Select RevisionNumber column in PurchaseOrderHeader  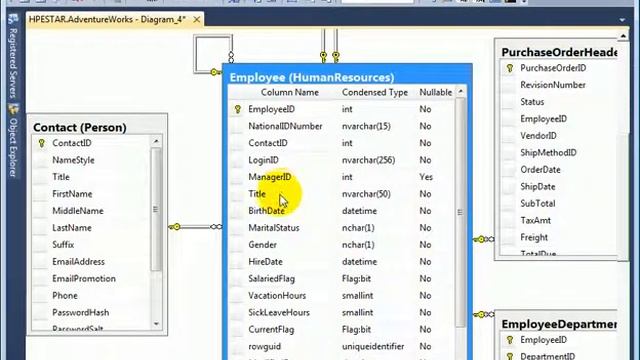pyautogui.click(x=553, y=85)
